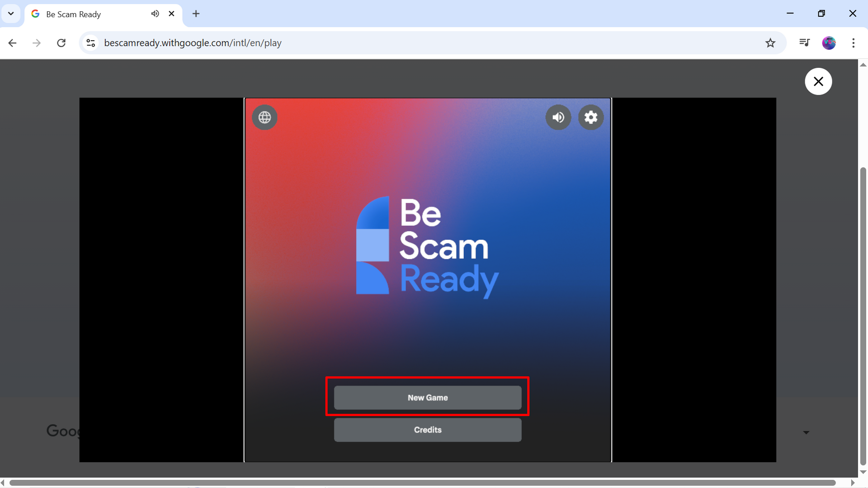
Task: Expand the tab search dropdown arrow
Action: [x=11, y=14]
